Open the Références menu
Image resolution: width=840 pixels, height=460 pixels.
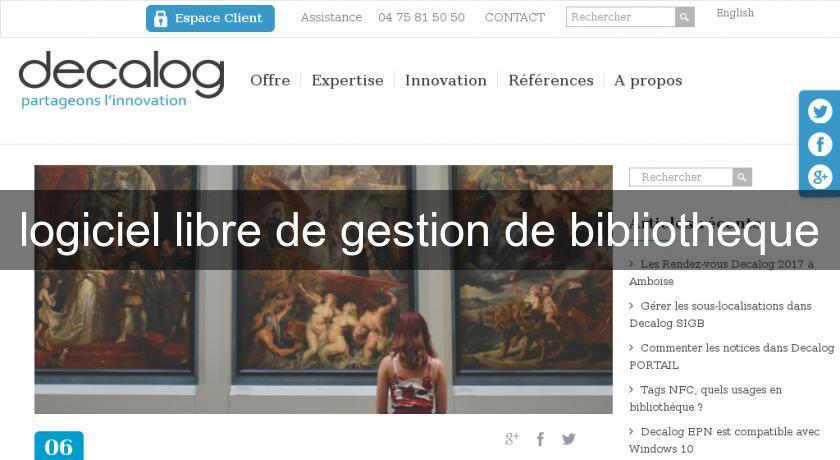551,80
